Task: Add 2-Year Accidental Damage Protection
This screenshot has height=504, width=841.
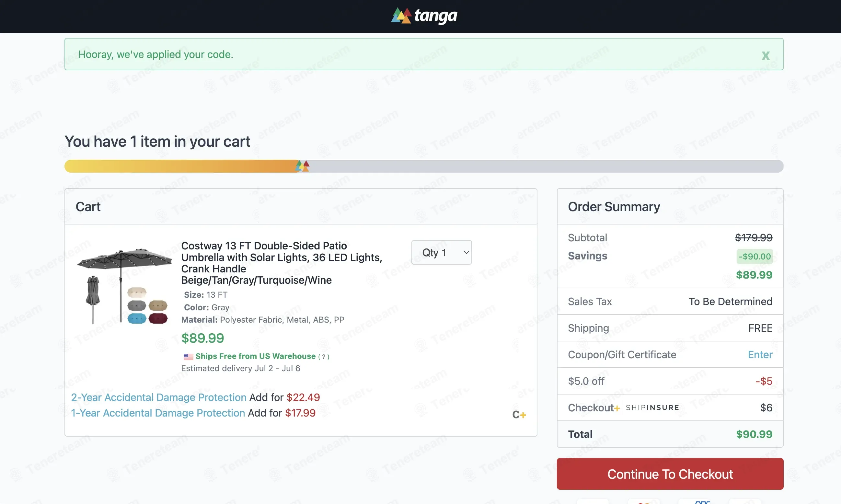Action: pos(159,397)
